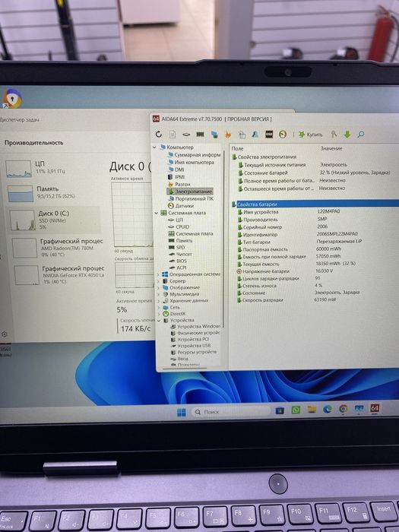Expand the Сервер tree node

(x=158, y=281)
